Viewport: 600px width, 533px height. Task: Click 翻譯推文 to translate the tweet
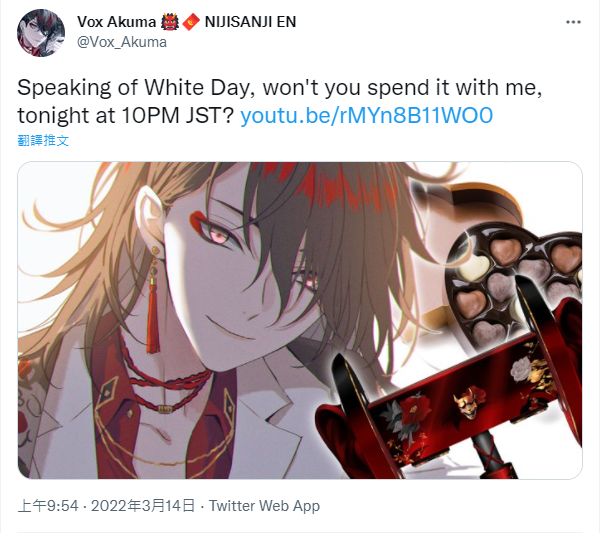click(43, 141)
